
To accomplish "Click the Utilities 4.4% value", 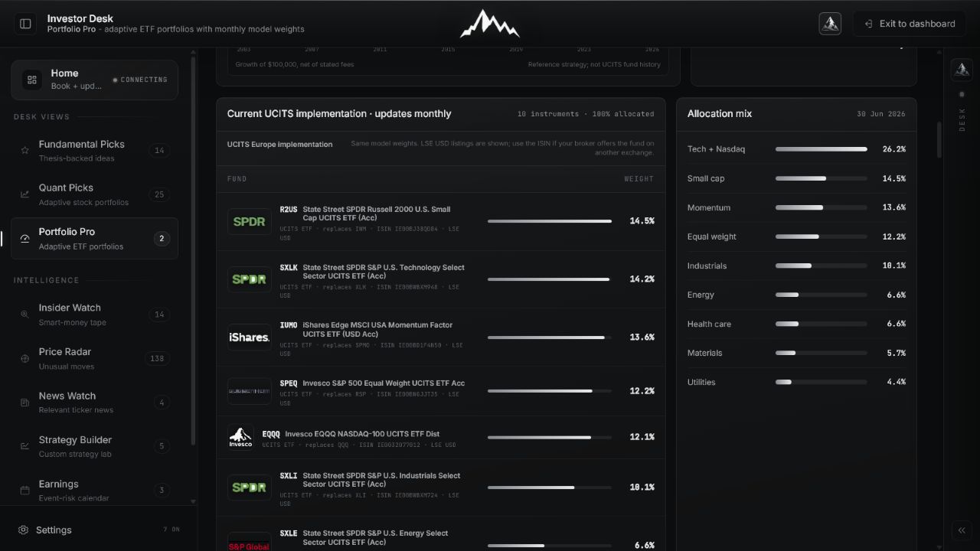I will coord(897,382).
